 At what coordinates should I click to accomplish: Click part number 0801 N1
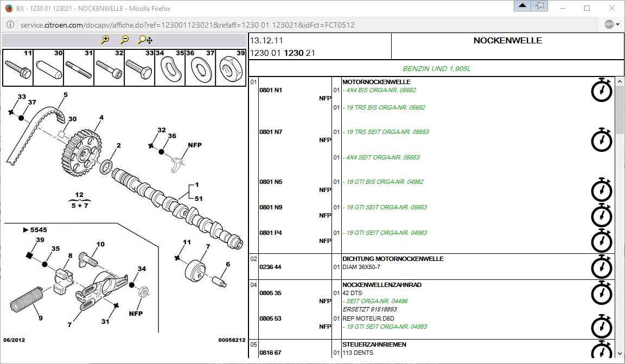[x=271, y=90]
